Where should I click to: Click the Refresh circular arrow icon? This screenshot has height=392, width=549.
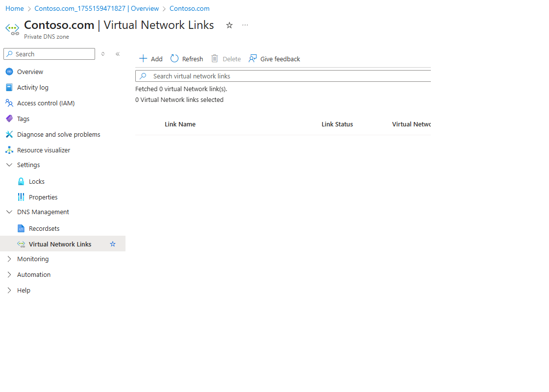coord(175,58)
